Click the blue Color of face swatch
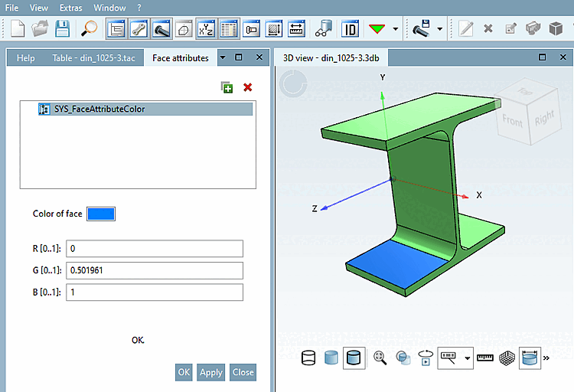Image resolution: width=574 pixels, height=392 pixels. pos(101,214)
